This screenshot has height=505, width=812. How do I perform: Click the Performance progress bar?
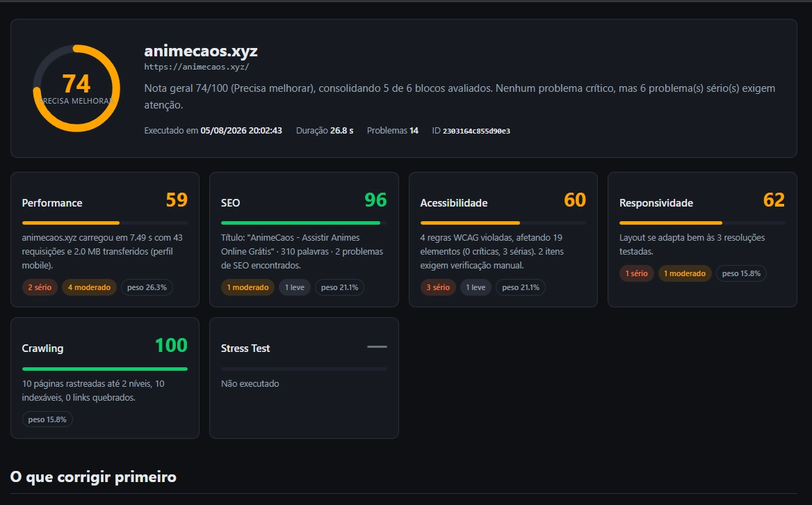click(104, 223)
